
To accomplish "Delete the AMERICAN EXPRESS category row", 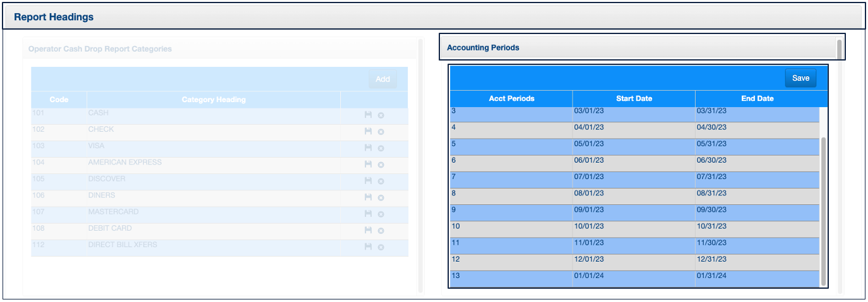I will [381, 165].
